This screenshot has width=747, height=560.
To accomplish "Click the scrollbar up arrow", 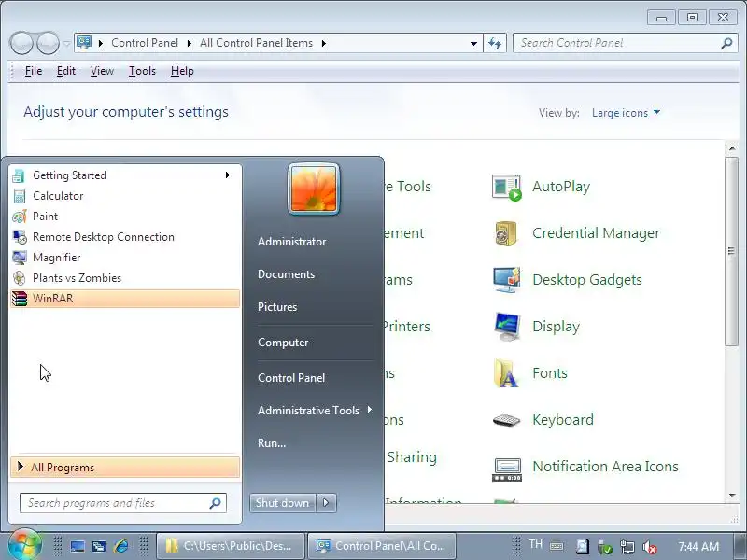I will point(732,148).
